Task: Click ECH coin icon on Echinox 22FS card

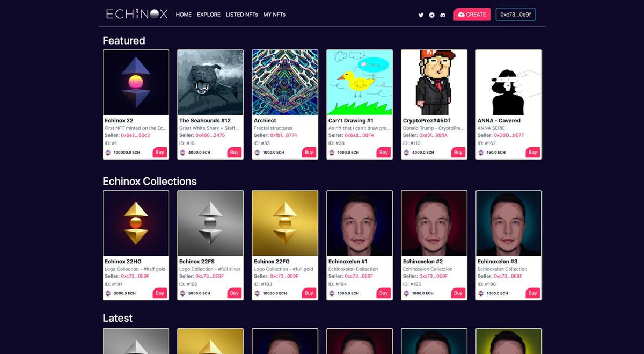Action: point(182,293)
